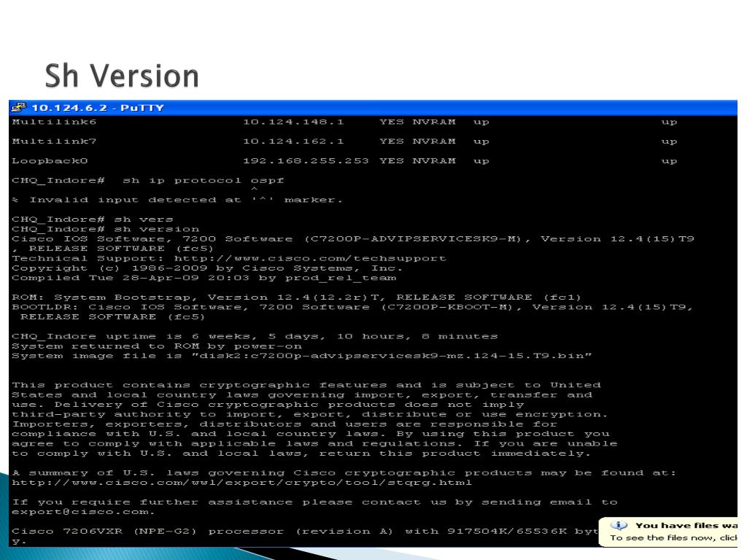Click the IP address 192.168.255.253
Viewport: 747px width, 560px height.
point(306,161)
